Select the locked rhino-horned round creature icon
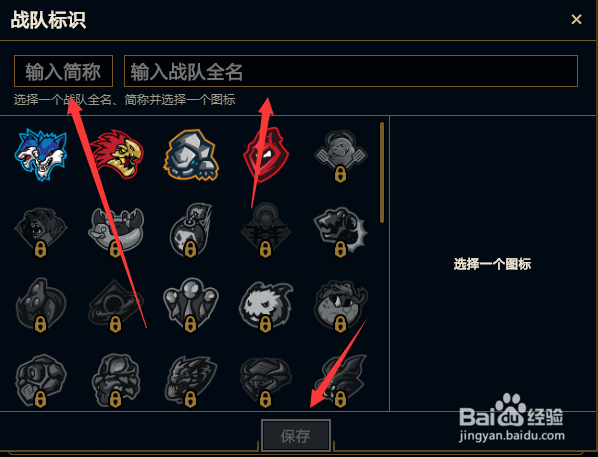This screenshot has width=598, height=457. click(341, 306)
